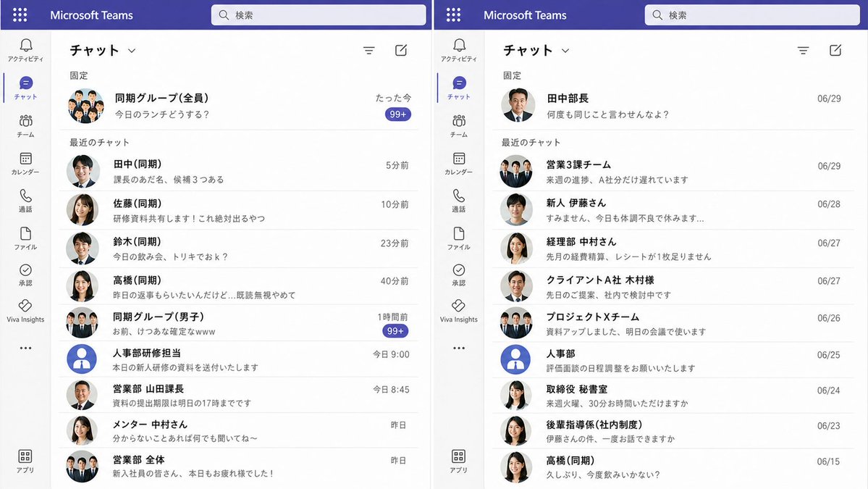Open app launcher grid in right Teams window
The image size is (868, 489).
pos(453,15)
